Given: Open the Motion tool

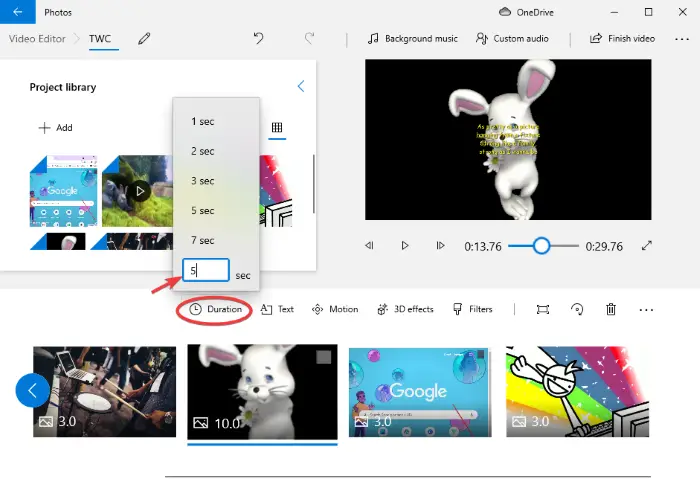Looking at the screenshot, I should point(335,309).
